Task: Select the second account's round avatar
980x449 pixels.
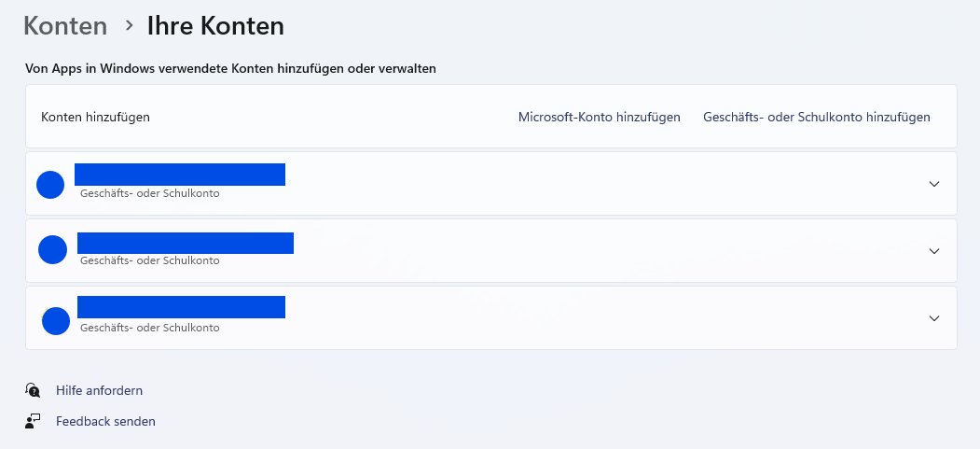Action: point(52,249)
